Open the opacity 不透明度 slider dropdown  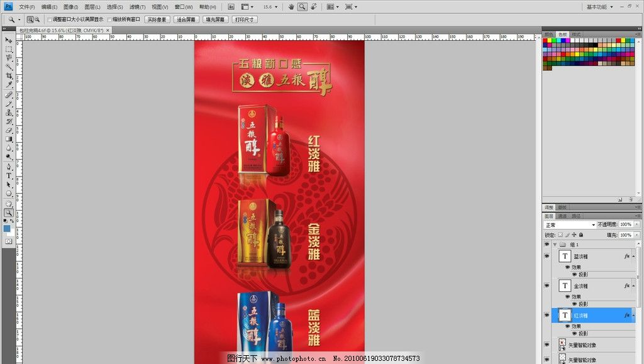pos(636,224)
